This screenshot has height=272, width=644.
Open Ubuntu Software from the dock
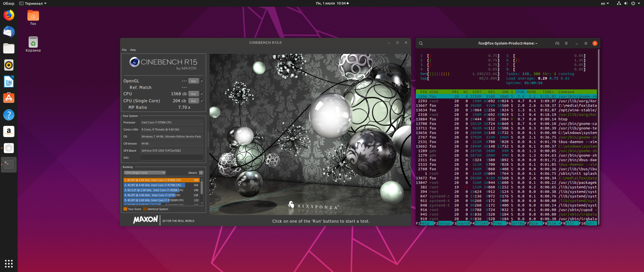tap(9, 98)
